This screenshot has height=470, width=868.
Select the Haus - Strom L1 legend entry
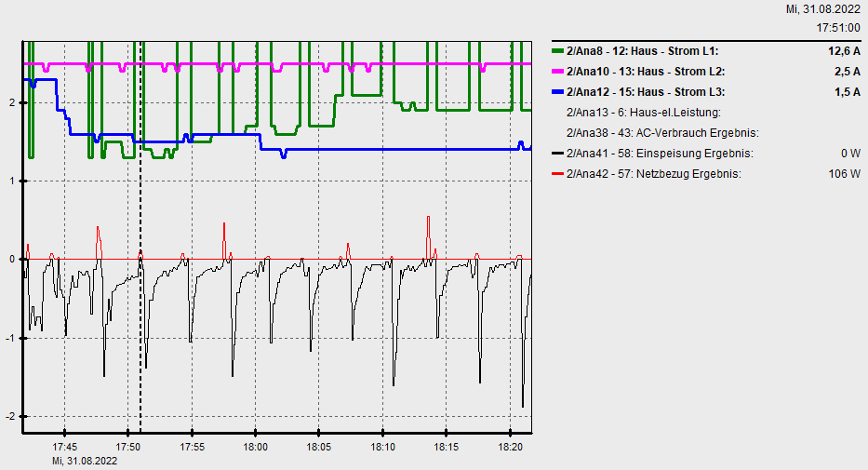tap(642, 51)
